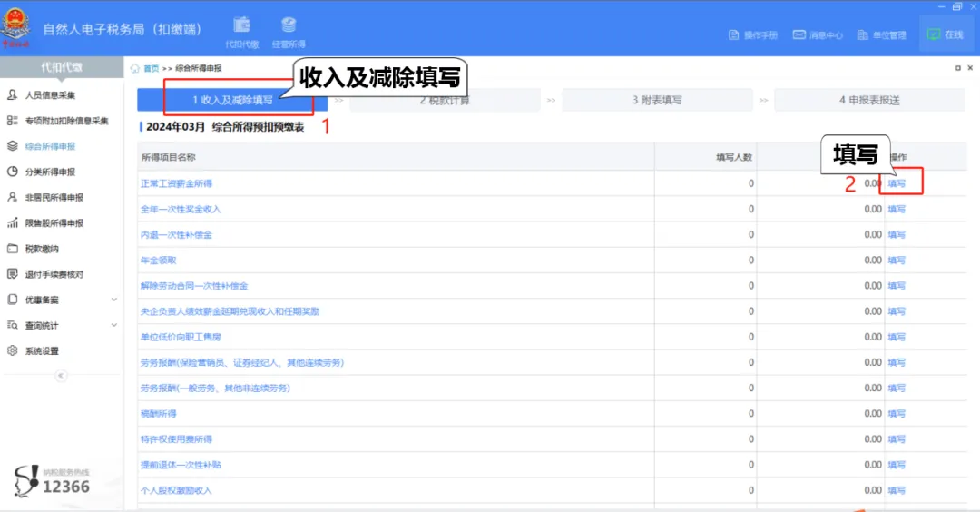Switch to step 3 附表填写 tab
Screen dimensions: 980x512
pyautogui.click(x=657, y=100)
